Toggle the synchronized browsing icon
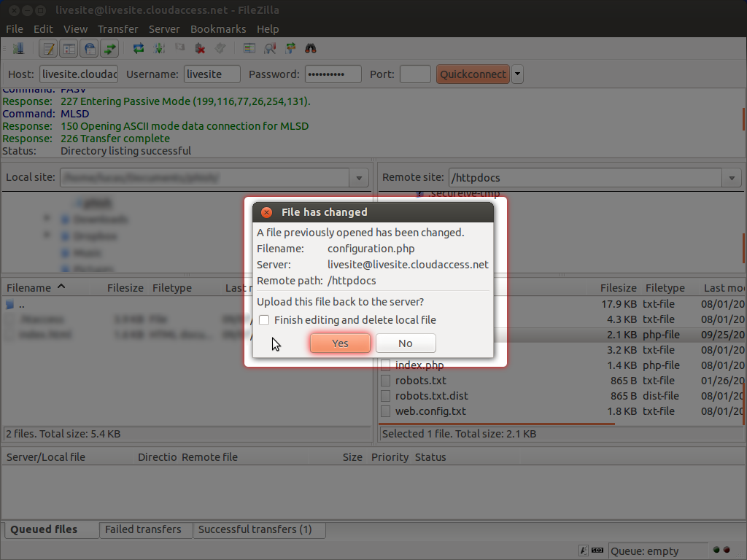Screen dimensions: 747x560 click(290, 48)
